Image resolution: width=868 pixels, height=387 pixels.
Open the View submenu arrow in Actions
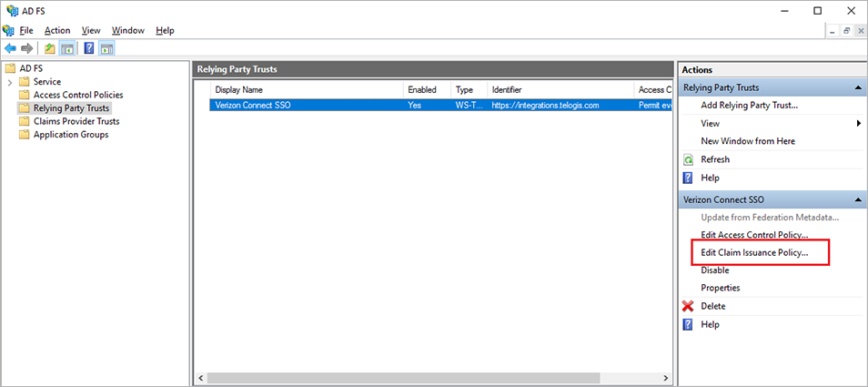pyautogui.click(x=859, y=124)
